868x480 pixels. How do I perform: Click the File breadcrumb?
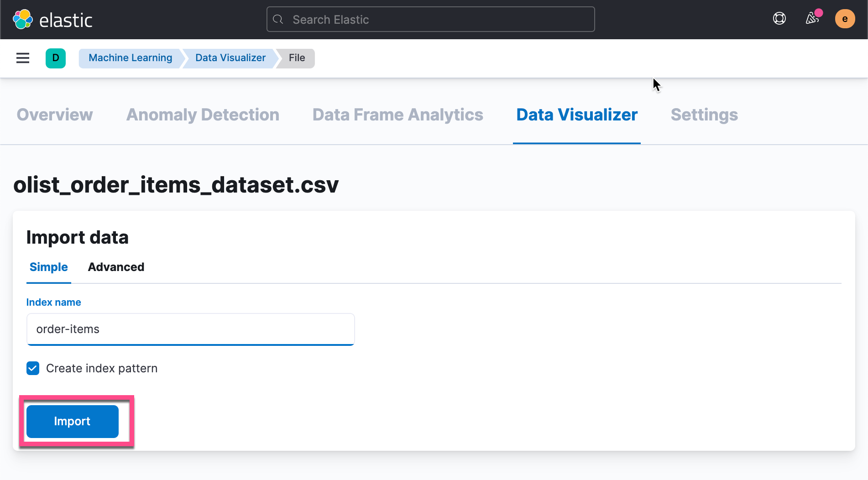coord(297,58)
